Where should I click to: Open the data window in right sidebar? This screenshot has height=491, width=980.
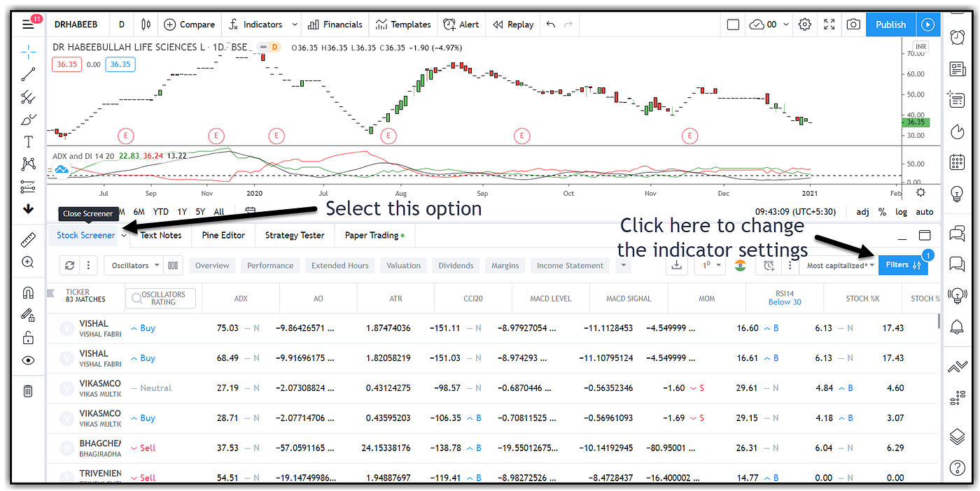(957, 99)
